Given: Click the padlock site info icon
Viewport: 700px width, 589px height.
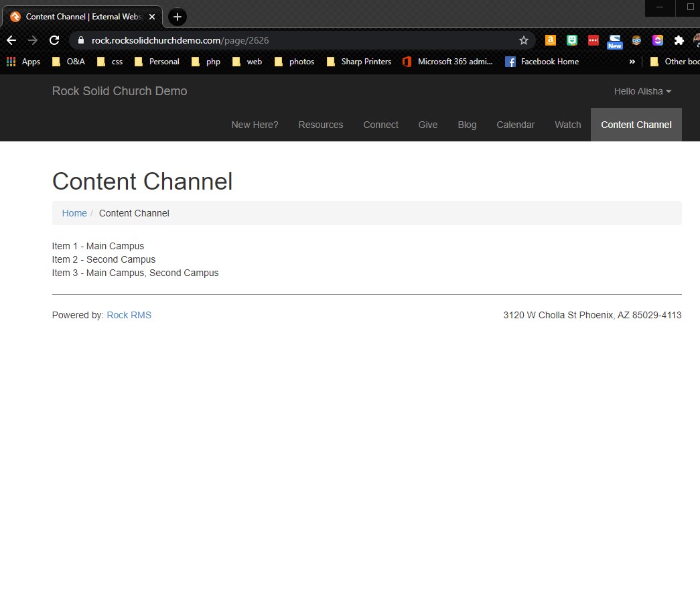Looking at the screenshot, I should coord(81,40).
